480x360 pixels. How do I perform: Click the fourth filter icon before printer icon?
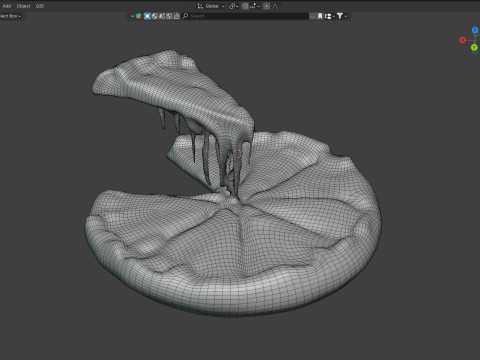169,16
